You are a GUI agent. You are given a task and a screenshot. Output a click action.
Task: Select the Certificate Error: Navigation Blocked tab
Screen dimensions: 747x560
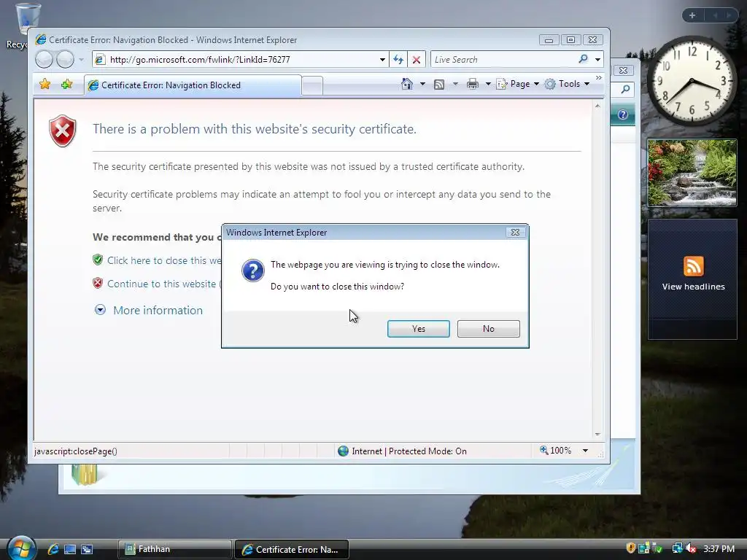[x=193, y=85]
